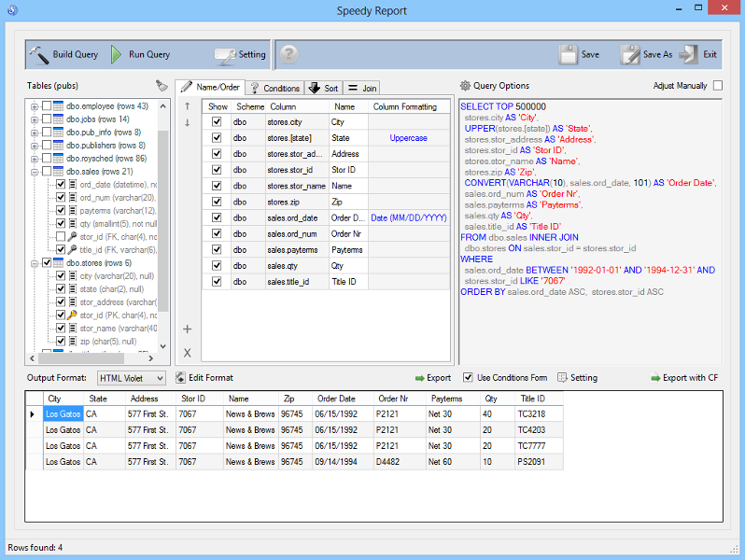Click the tag icon beside Tables (pubs)
Viewport: 745px width, 560px height.
162,86
